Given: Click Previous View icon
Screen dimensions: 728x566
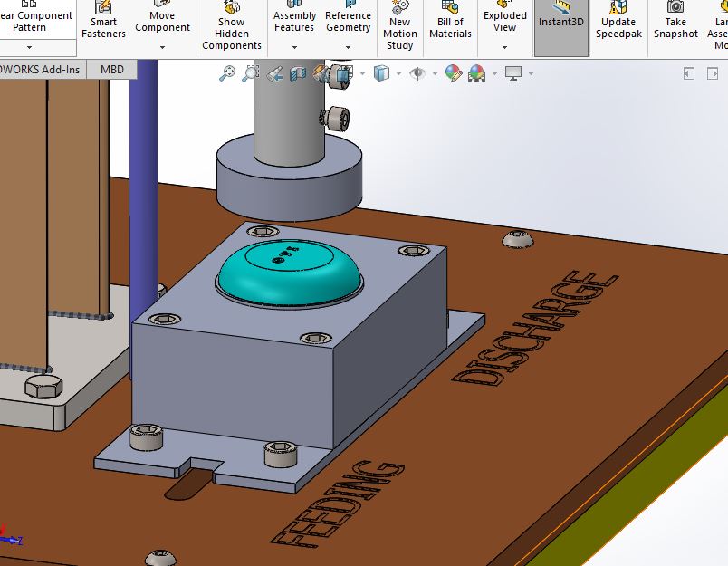Looking at the screenshot, I should coord(275,73).
